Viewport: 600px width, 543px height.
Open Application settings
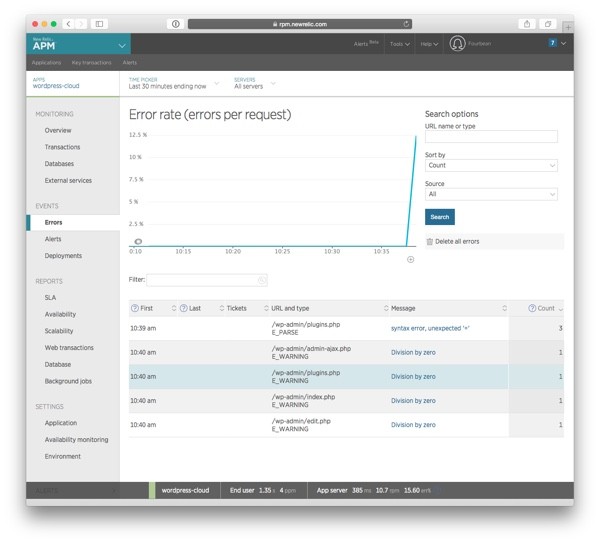(61, 423)
